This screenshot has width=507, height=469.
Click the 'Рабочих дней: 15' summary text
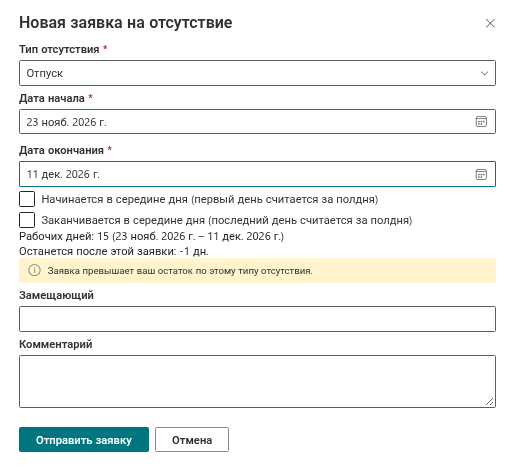click(x=151, y=236)
